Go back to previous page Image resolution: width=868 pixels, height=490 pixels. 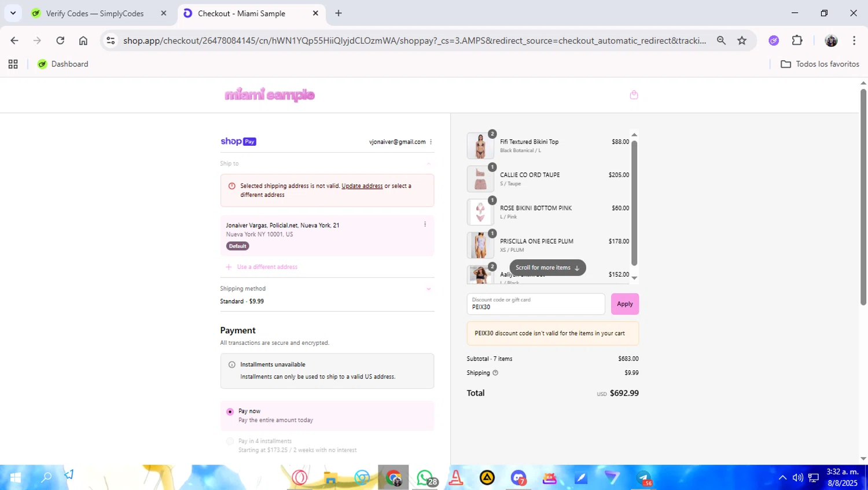(x=14, y=40)
